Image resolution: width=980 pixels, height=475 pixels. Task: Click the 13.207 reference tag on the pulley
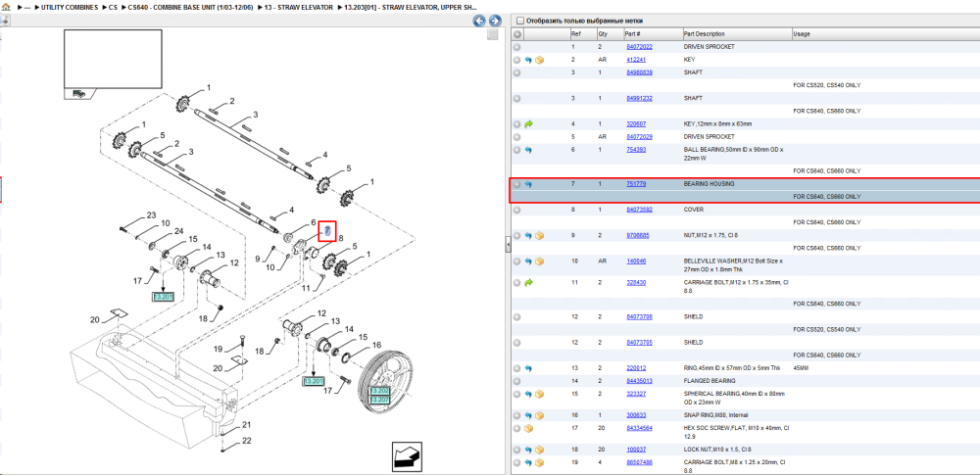380,400
